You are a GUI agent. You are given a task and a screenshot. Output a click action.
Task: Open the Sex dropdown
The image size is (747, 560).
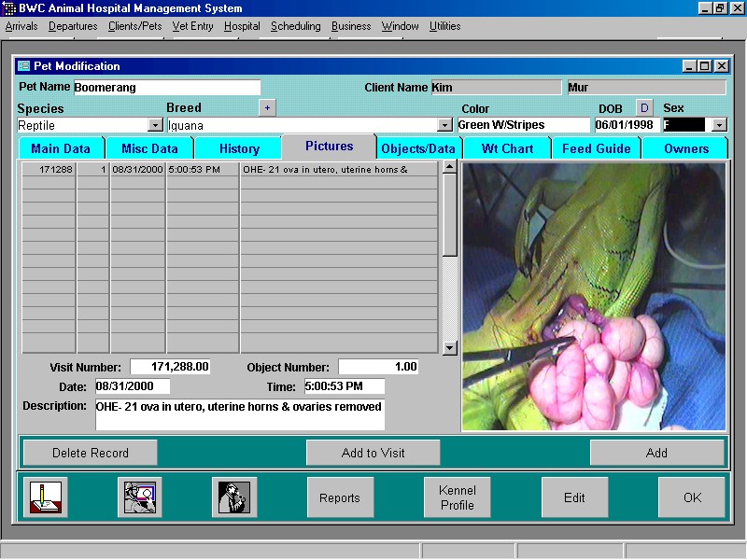(x=718, y=124)
